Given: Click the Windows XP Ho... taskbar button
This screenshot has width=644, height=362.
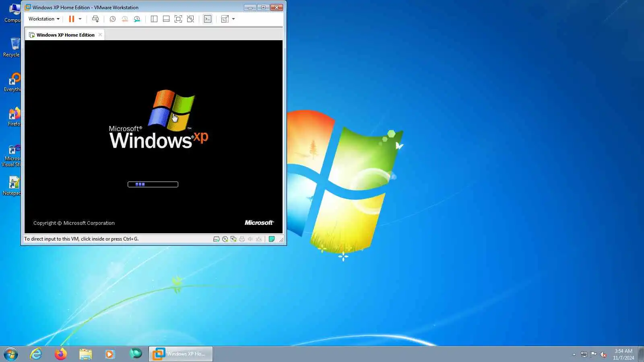Looking at the screenshot, I should [x=181, y=354].
